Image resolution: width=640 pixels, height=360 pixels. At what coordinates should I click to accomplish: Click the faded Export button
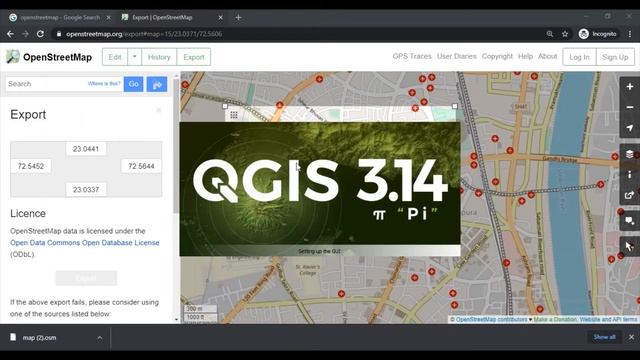(x=86, y=278)
